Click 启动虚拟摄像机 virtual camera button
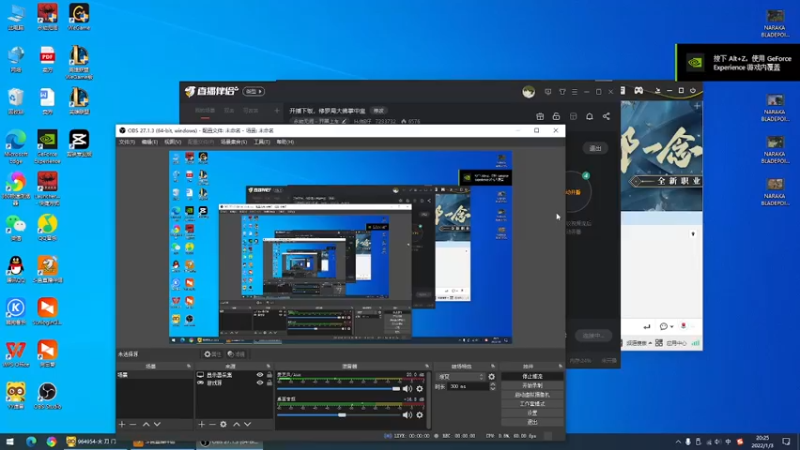The image size is (800, 450). (532, 395)
